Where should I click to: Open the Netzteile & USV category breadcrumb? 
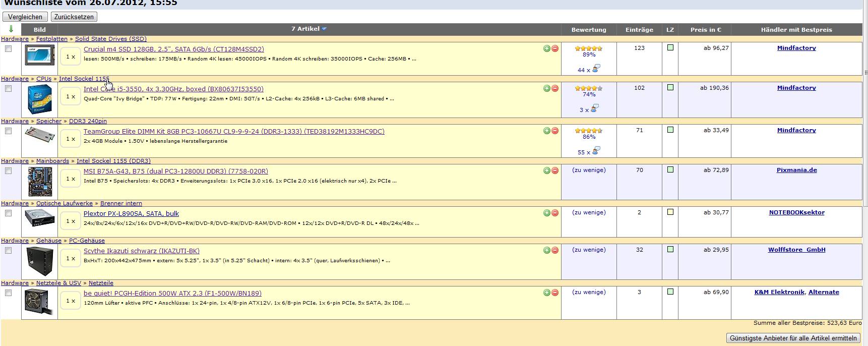click(58, 283)
